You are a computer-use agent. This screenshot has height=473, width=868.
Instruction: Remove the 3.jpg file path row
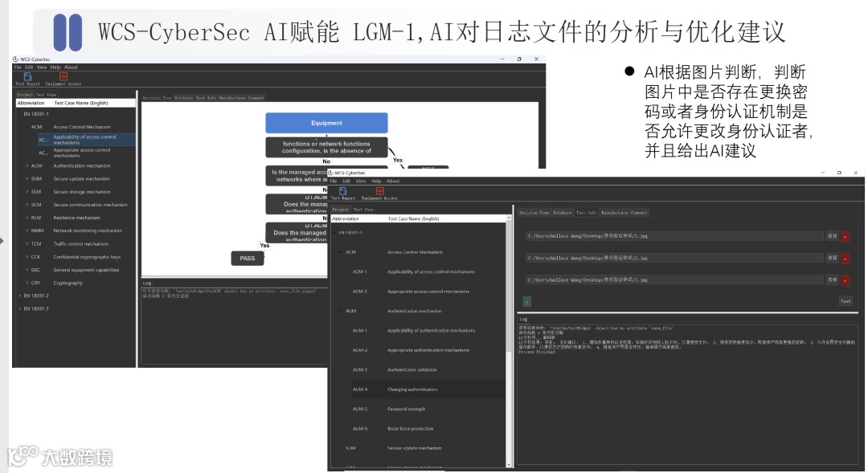[x=845, y=280]
